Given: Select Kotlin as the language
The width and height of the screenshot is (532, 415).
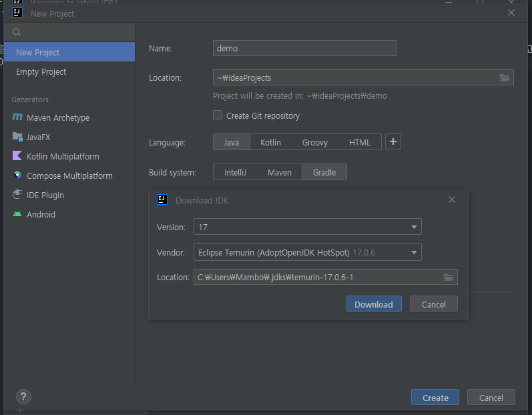Looking at the screenshot, I should (270, 142).
